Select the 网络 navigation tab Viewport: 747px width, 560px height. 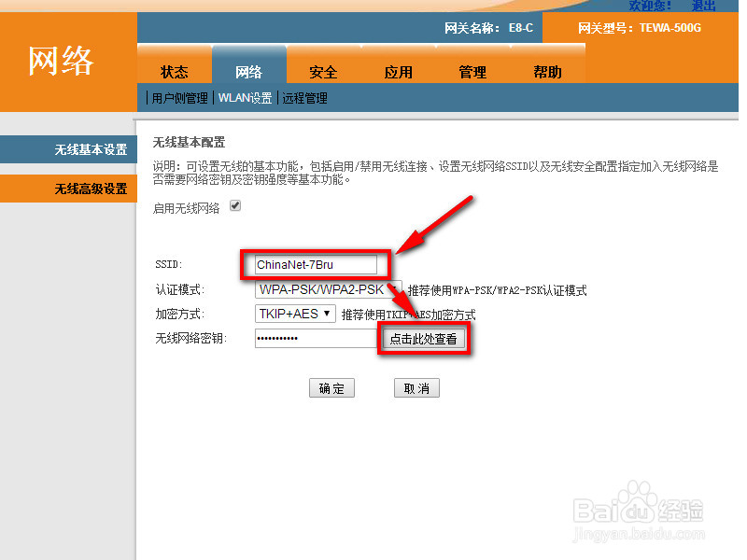248,69
